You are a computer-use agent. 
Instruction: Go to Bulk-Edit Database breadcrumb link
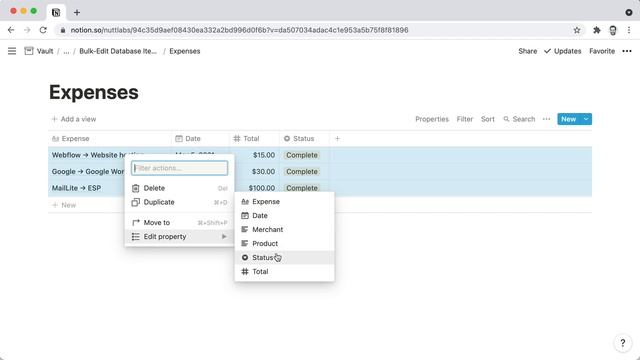(x=118, y=51)
